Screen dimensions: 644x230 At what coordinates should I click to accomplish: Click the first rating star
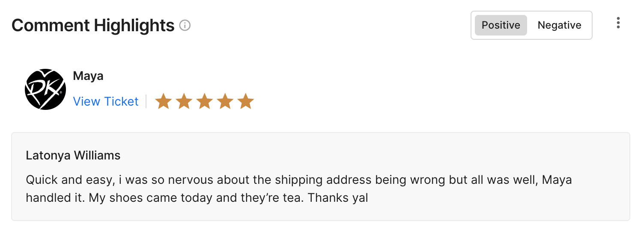point(163,102)
